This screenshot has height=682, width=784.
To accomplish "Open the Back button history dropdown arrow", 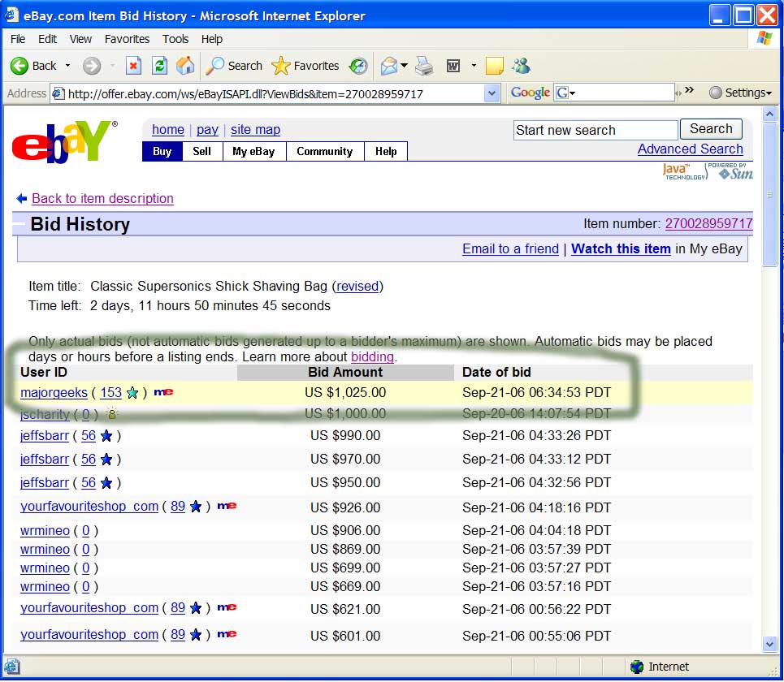I will [x=67, y=66].
